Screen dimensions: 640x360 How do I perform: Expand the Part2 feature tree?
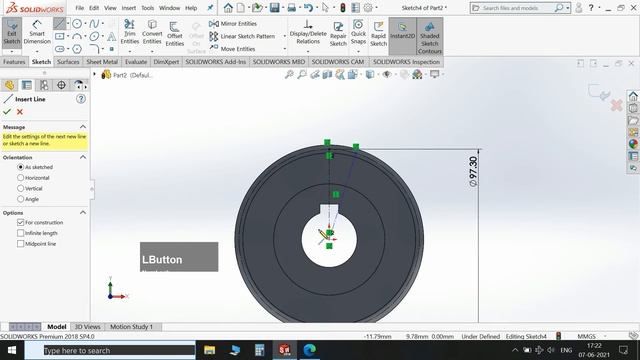(94, 74)
